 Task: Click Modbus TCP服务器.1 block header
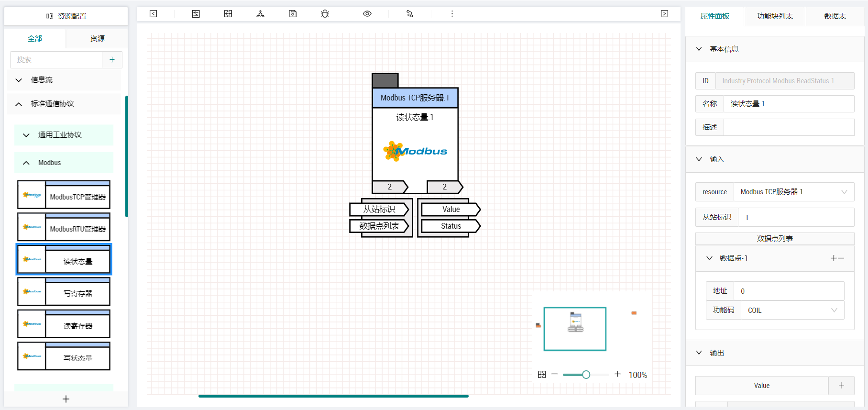pyautogui.click(x=415, y=98)
